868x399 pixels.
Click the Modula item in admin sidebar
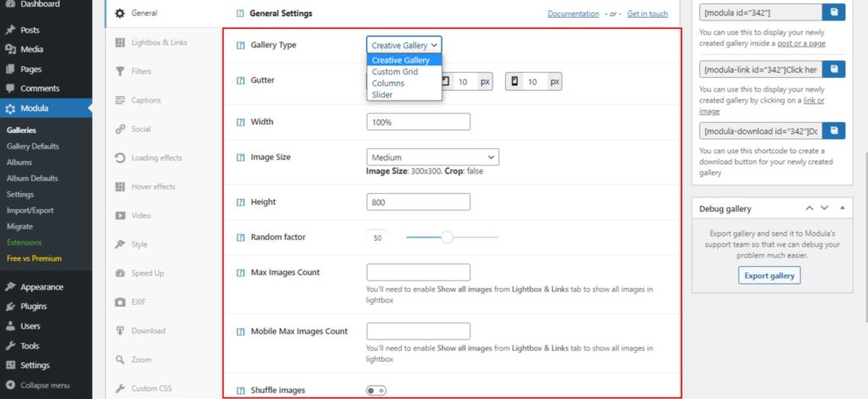(35, 108)
